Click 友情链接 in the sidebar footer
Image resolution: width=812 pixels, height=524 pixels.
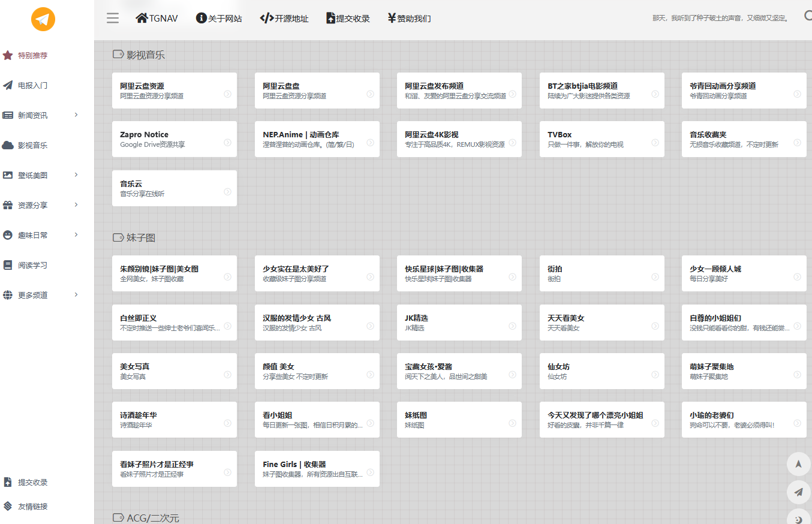(x=32, y=506)
